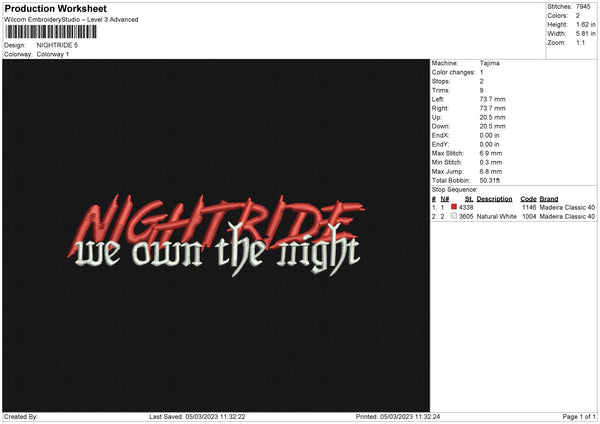The image size is (600, 424).
Task: Click the 'Last Saved' timestamp in footer
Action: [197, 417]
